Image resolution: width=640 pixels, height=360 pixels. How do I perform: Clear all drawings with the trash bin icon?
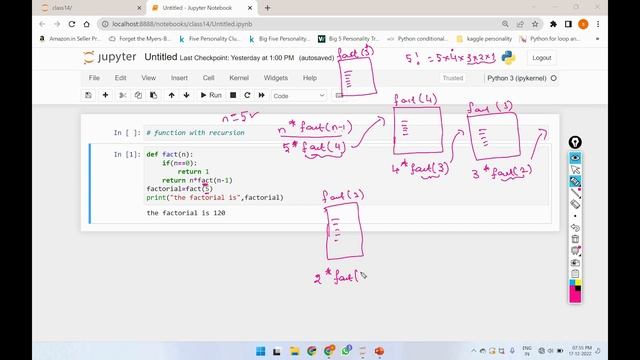[x=575, y=239]
